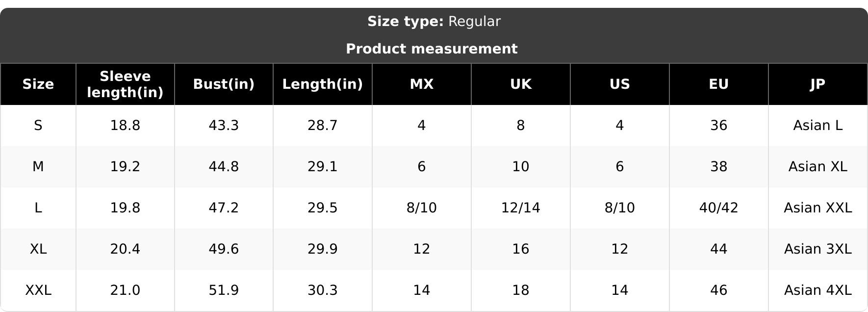Viewport: 868px width, 312px height.
Task: Click the EU column header
Action: (x=719, y=84)
